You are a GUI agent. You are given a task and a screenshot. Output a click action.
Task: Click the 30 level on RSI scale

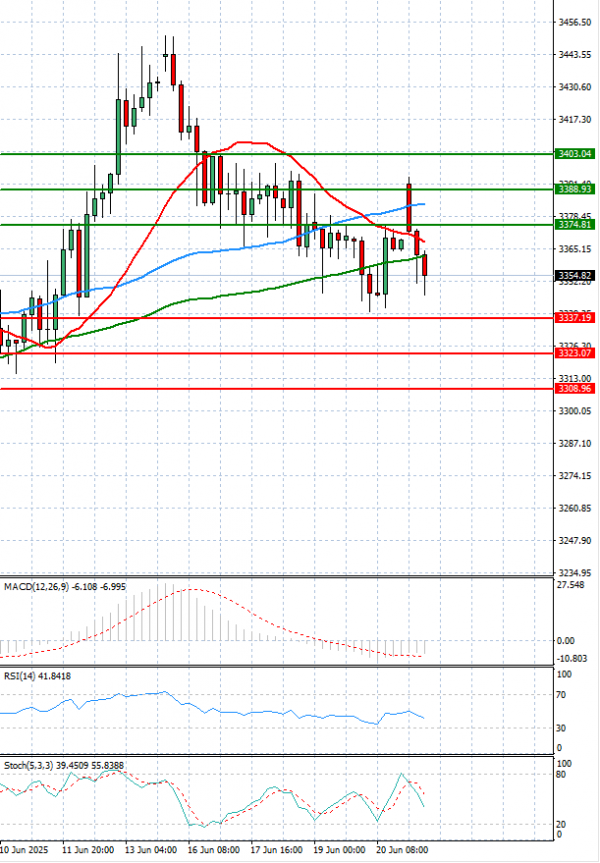(x=561, y=728)
